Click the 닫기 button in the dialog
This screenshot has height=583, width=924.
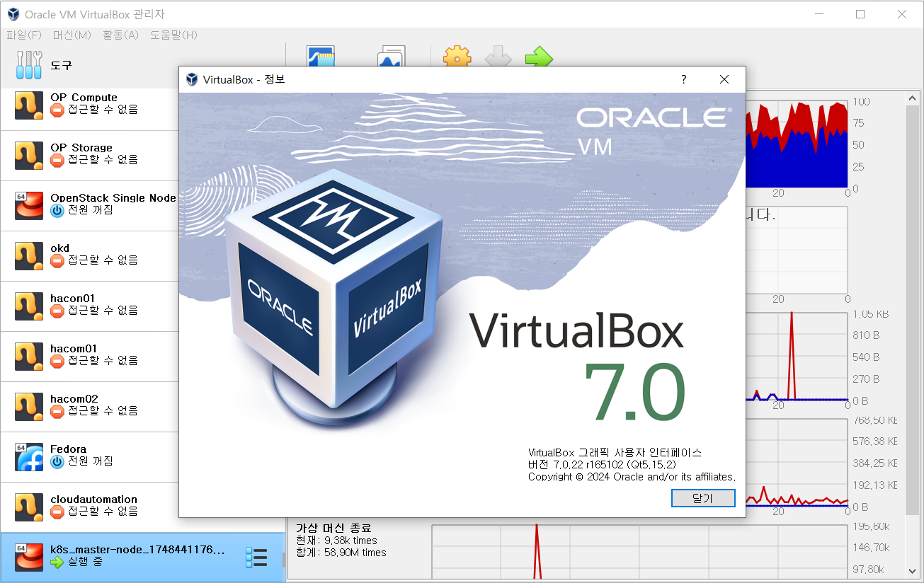[x=703, y=498]
